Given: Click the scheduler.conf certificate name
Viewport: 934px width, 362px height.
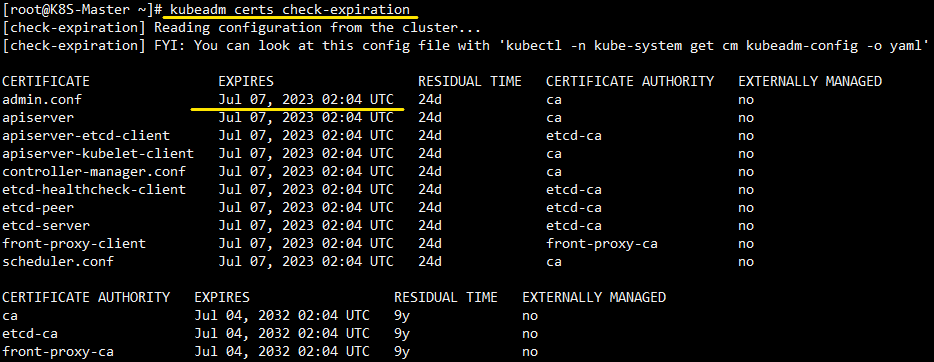Looking at the screenshot, I should click(58, 261).
